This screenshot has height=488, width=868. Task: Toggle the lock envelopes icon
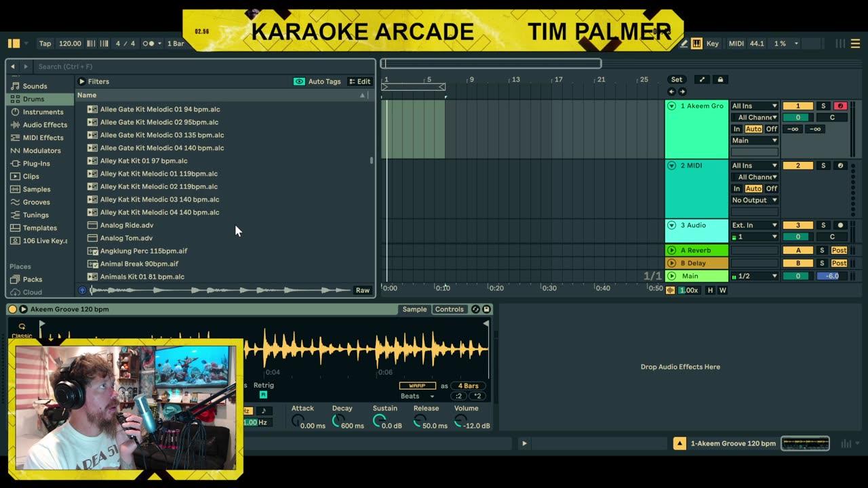pyautogui.click(x=720, y=79)
